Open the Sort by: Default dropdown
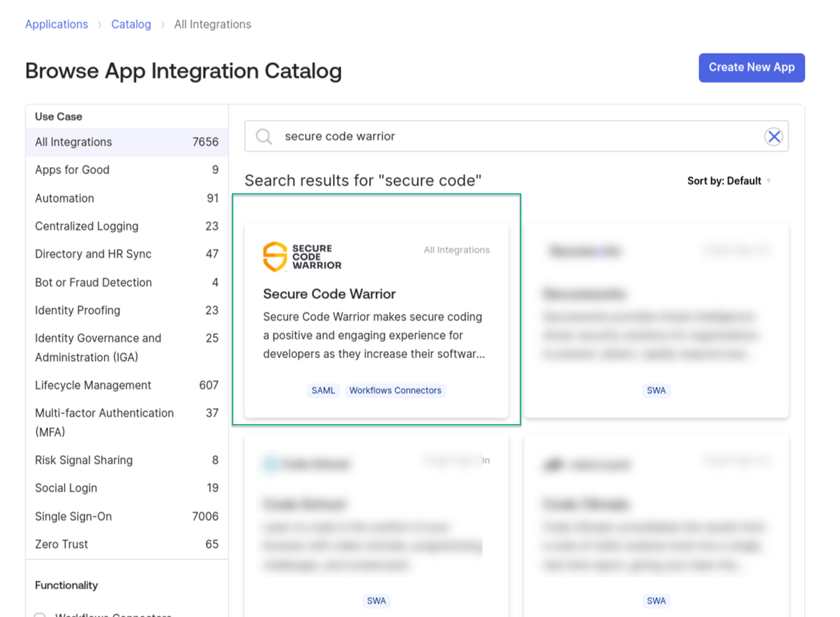This screenshot has height=617, width=840. pyautogui.click(x=729, y=181)
